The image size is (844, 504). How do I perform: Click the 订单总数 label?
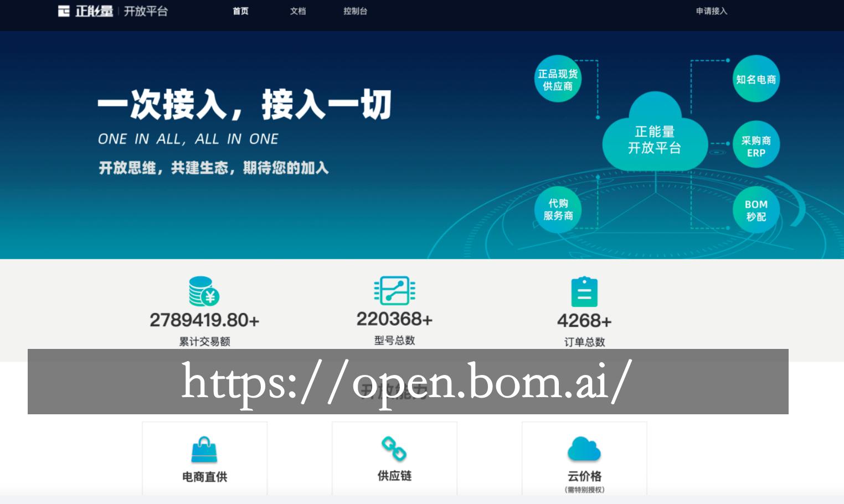pyautogui.click(x=584, y=342)
